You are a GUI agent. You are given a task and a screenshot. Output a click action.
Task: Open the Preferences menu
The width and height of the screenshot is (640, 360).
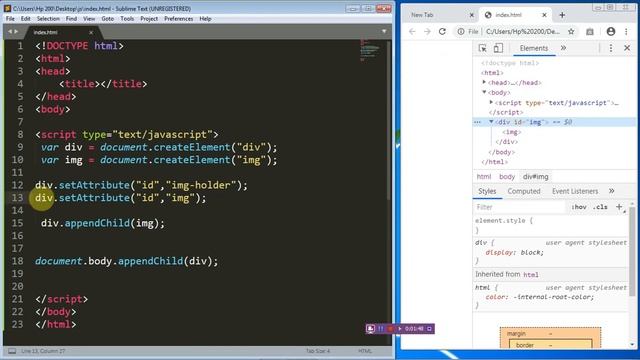pyautogui.click(x=178, y=19)
